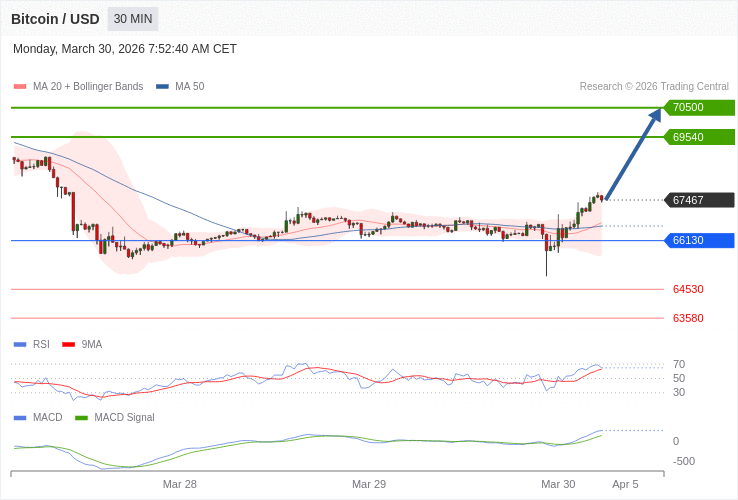Select the 66130 blue pivot price tag
Image resolution: width=738 pixels, height=500 pixels.
click(x=699, y=240)
